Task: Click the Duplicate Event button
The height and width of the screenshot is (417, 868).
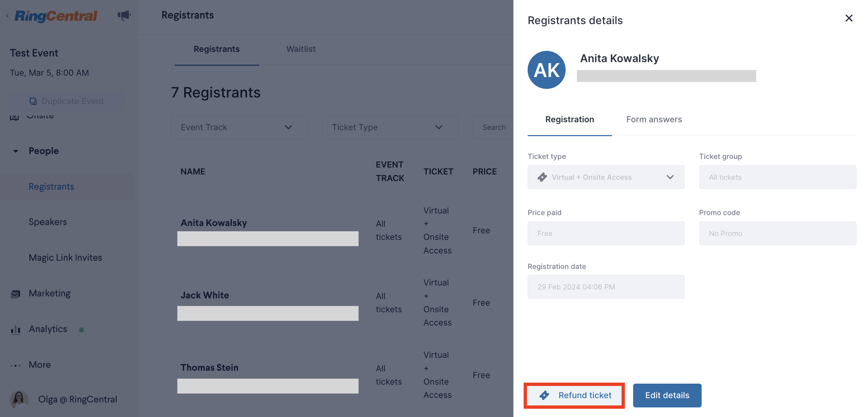Action: coord(67,101)
